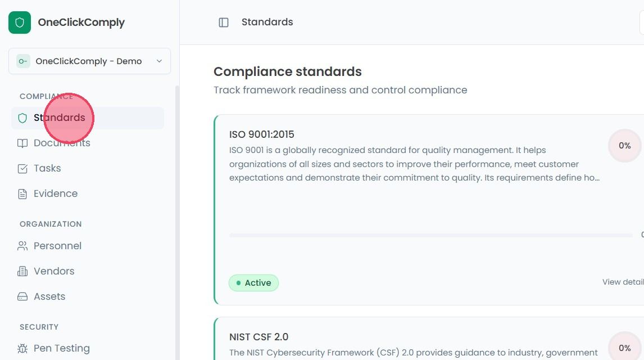The image size is (644, 360).
Task: Click the Personnel people icon
Action: coord(22,246)
